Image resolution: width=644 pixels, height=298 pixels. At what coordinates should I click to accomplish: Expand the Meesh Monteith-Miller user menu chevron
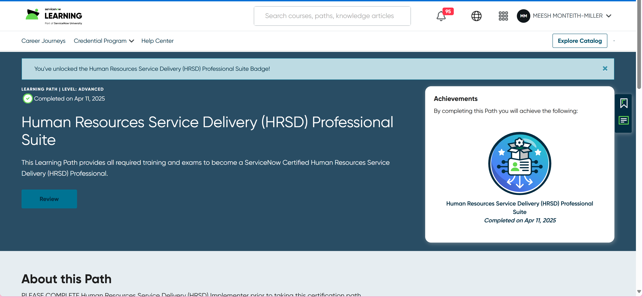tap(609, 16)
